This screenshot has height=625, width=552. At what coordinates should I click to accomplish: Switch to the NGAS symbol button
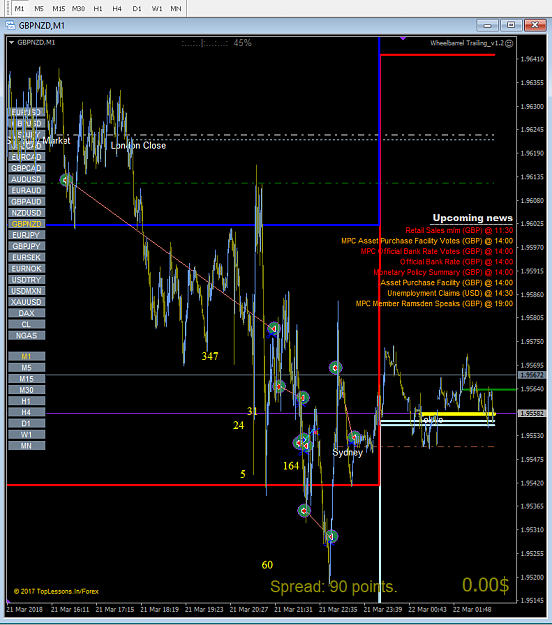(x=26, y=336)
